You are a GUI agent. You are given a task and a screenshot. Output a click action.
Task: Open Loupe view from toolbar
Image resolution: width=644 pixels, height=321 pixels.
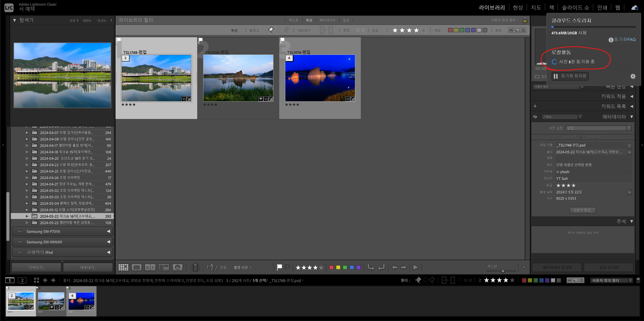136,267
